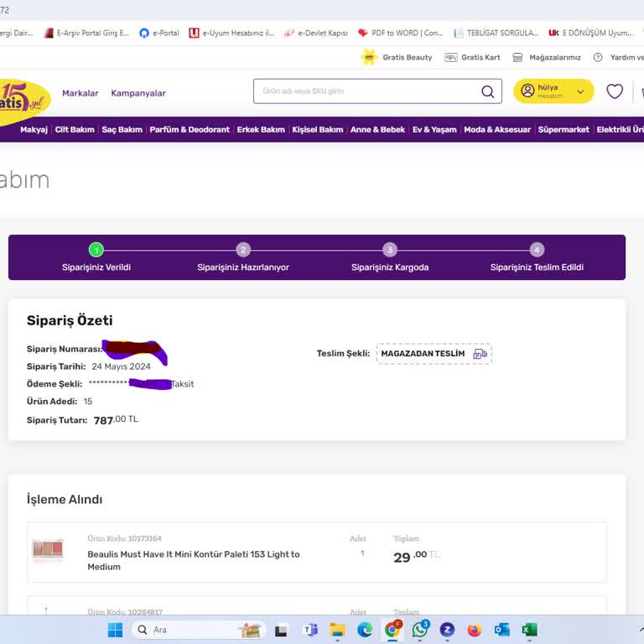
Task: Open the TEBLİGAT SORGULA bookmark
Action: click(496, 33)
